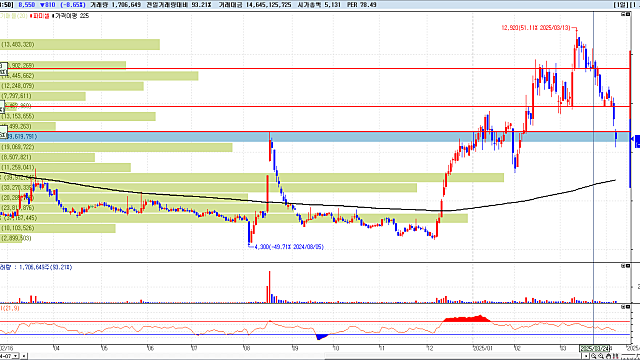The height and width of the screenshot is (360, 640).
Task: Click the blue highlighted volume profile bar
Action: tap(314, 137)
